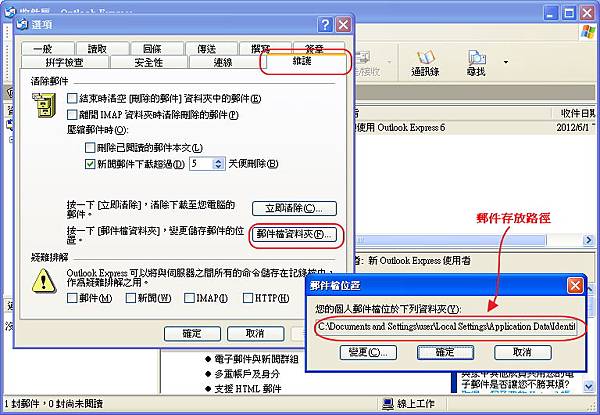Minimize the Outlook Express window
600x415 pixels.
pyautogui.click(x=551, y=13)
